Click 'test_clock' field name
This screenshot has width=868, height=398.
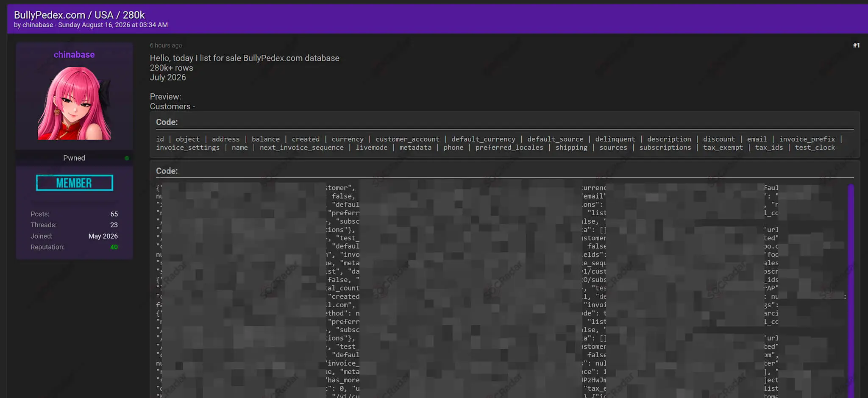[815, 148]
